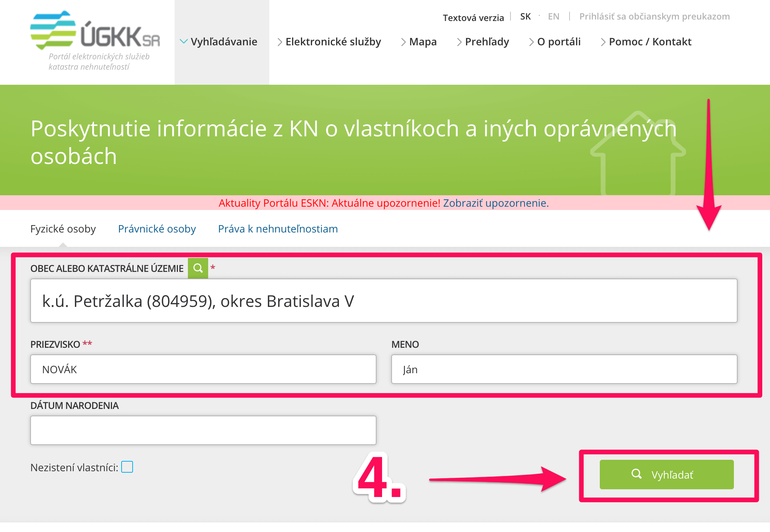The image size is (770, 532).
Task: Open the Pomoc / Kontakt menu
Action: coord(646,42)
